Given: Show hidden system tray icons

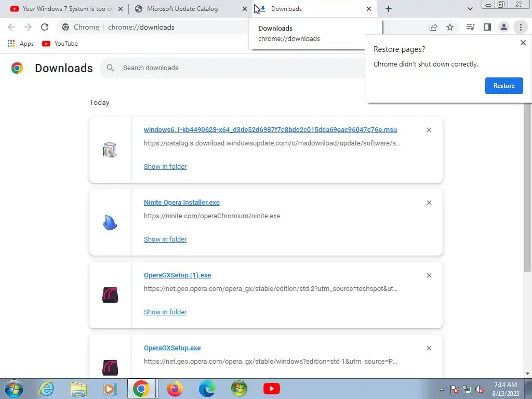Looking at the screenshot, I should pos(442,389).
